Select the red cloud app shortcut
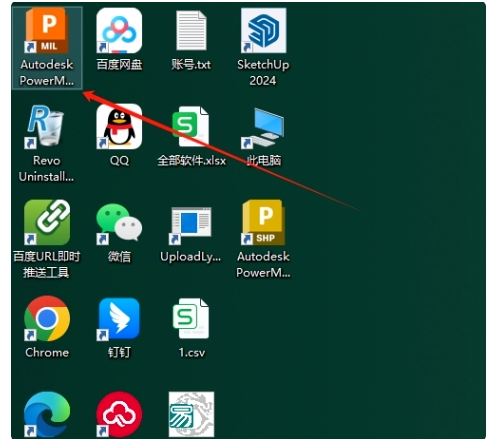 tap(119, 415)
